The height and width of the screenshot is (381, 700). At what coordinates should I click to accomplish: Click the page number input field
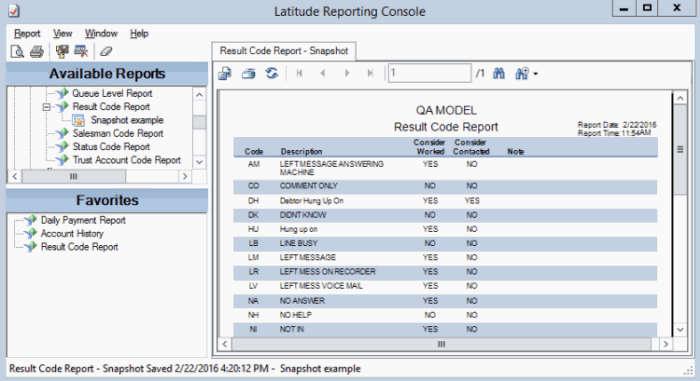coord(429,73)
